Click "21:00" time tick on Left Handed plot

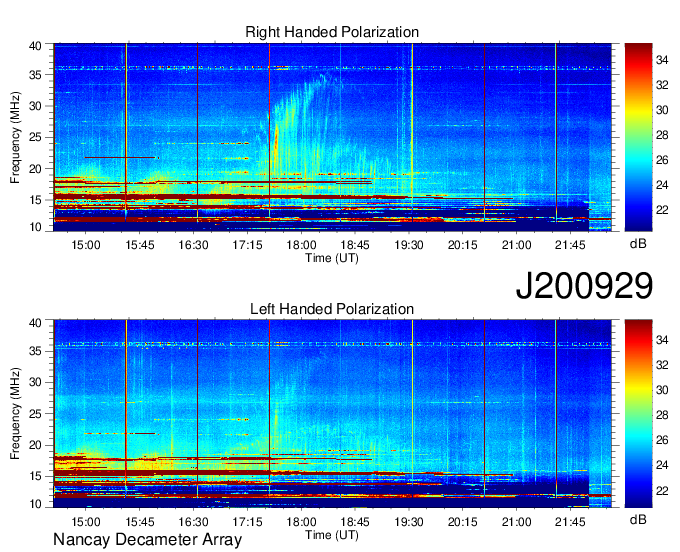tap(517, 522)
